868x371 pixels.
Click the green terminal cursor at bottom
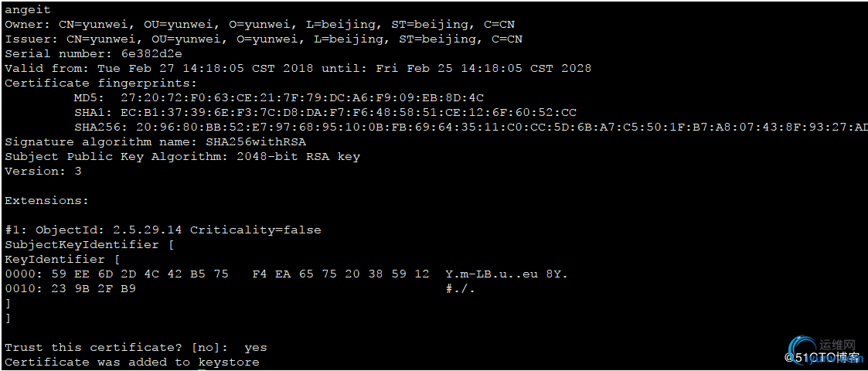point(202,369)
